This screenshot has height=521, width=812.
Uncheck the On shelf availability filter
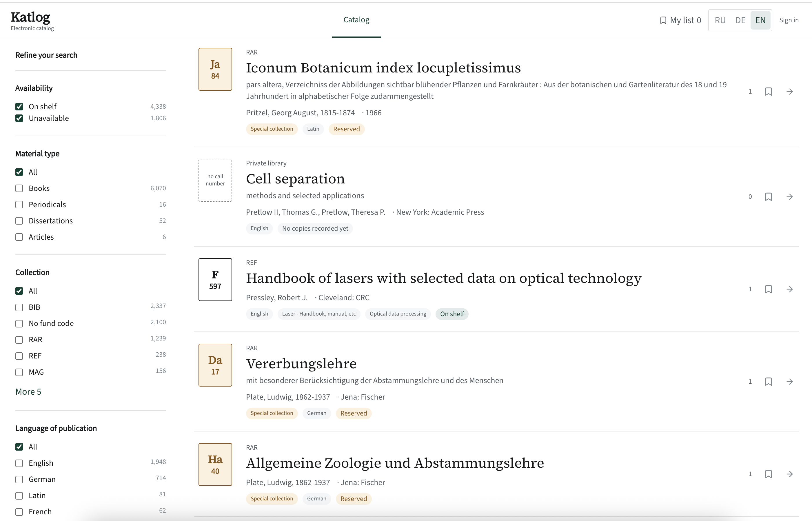(x=19, y=107)
